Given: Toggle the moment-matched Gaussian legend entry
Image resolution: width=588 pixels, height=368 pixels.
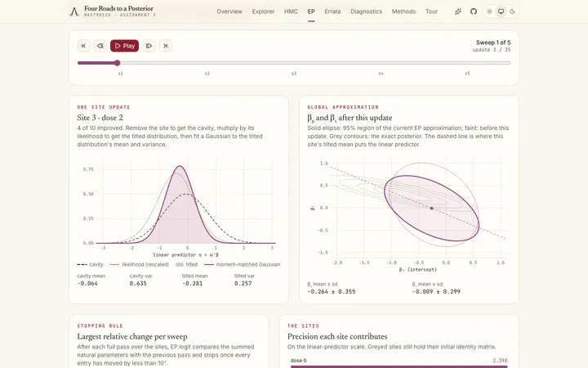Looking at the screenshot, I should (242, 264).
